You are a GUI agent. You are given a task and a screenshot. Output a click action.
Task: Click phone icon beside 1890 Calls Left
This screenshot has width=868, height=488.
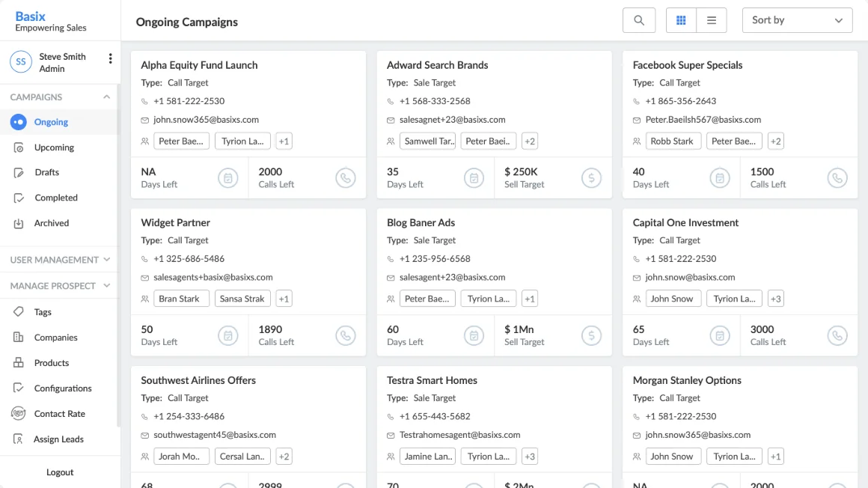click(346, 335)
